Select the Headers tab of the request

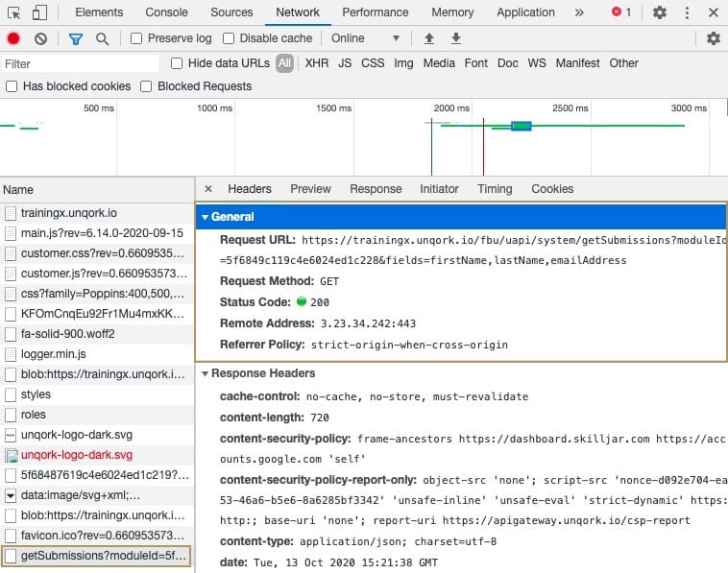(250, 189)
